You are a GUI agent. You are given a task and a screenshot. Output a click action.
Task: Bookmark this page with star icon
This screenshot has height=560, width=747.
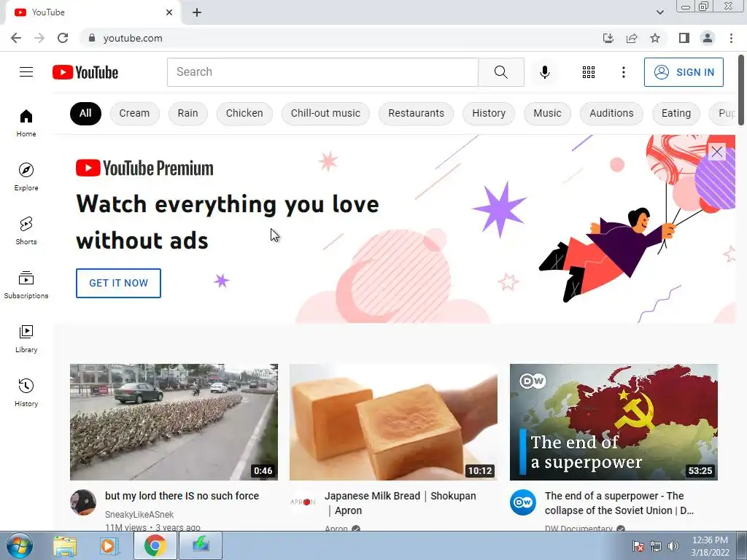(655, 38)
